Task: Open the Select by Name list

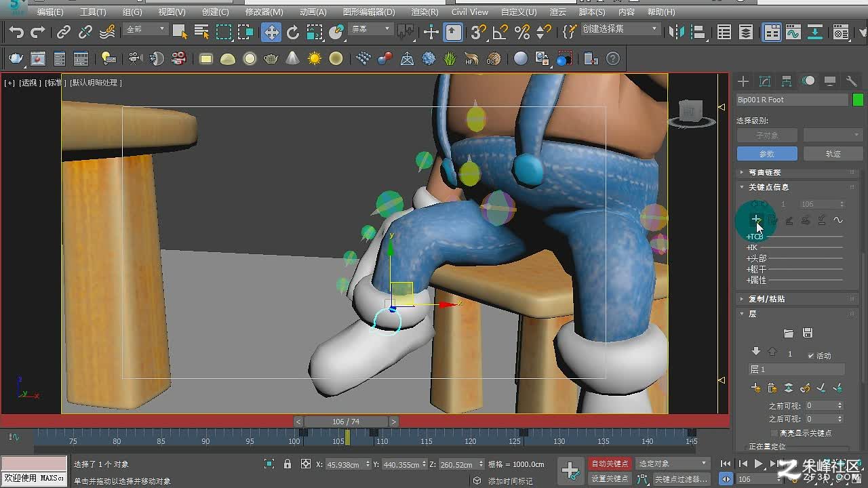Action: coord(201,32)
